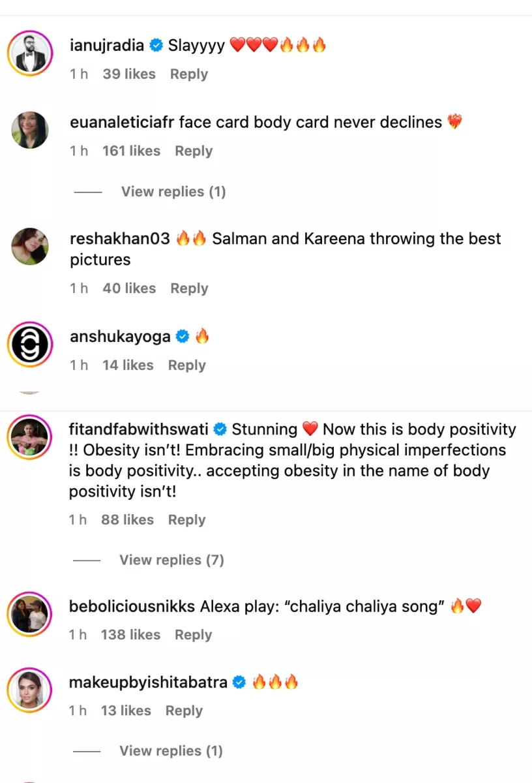Open makeupbyishitabatra's profile avatar
532x783 pixels.
pos(30,690)
